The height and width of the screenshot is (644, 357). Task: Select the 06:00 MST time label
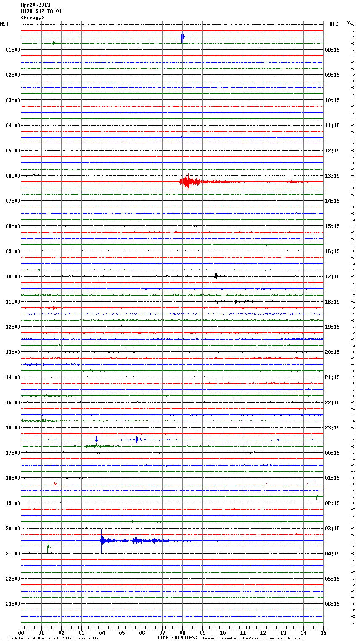point(13,176)
